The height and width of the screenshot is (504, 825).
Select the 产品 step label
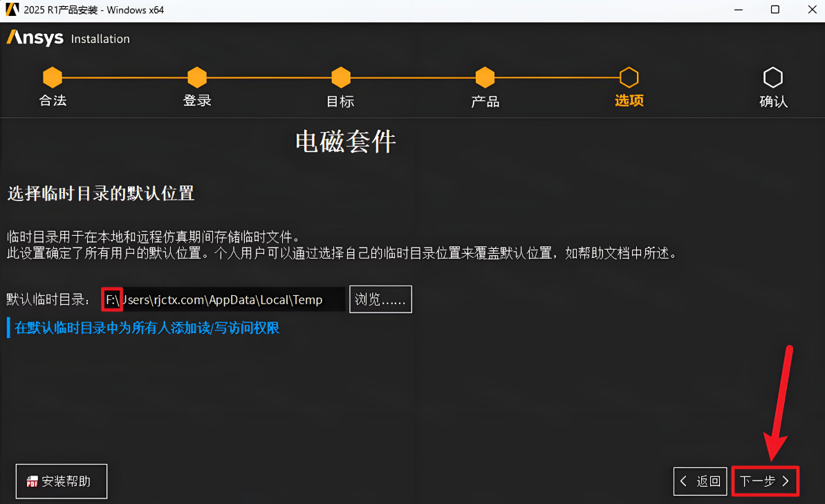485,101
